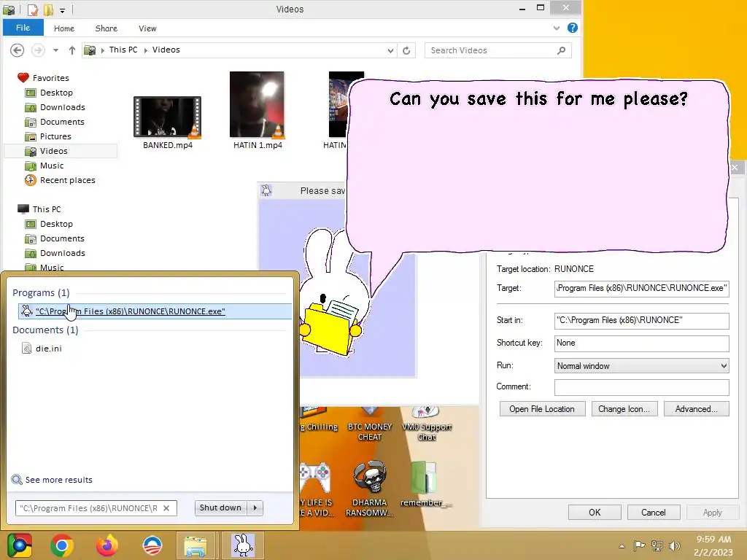Open Documents under Favorites
The width and height of the screenshot is (747, 560).
54,122
